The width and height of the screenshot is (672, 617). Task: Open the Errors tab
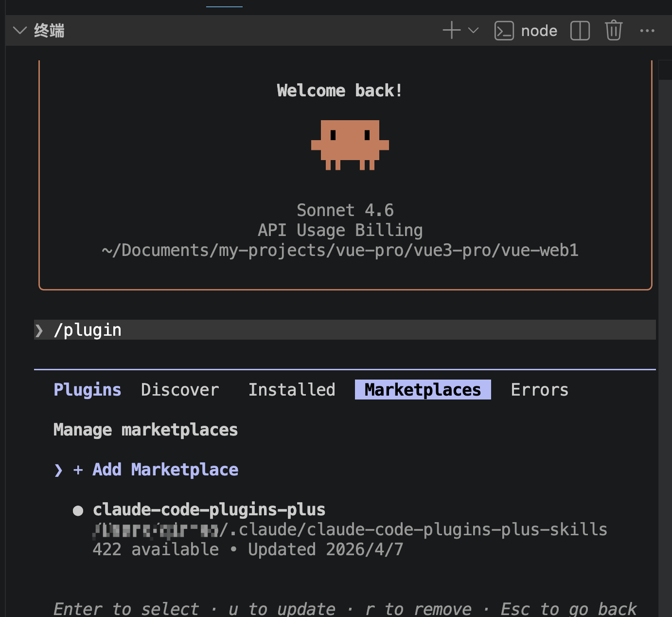[x=540, y=390]
